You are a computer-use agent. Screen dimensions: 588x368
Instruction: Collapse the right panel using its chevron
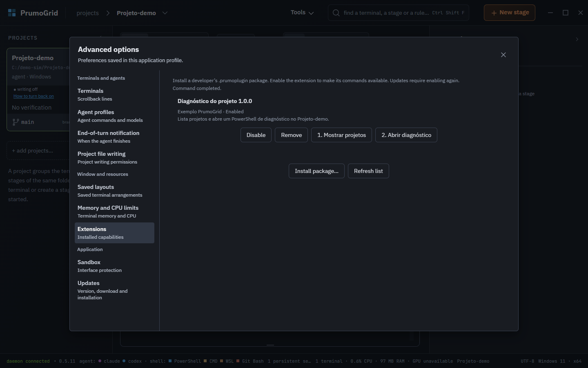click(x=577, y=39)
